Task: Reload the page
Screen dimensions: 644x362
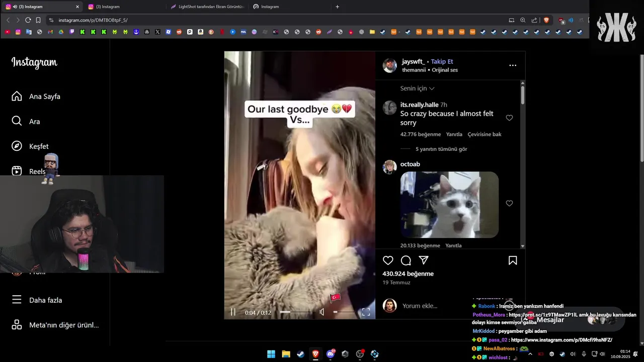Action: coord(28,20)
